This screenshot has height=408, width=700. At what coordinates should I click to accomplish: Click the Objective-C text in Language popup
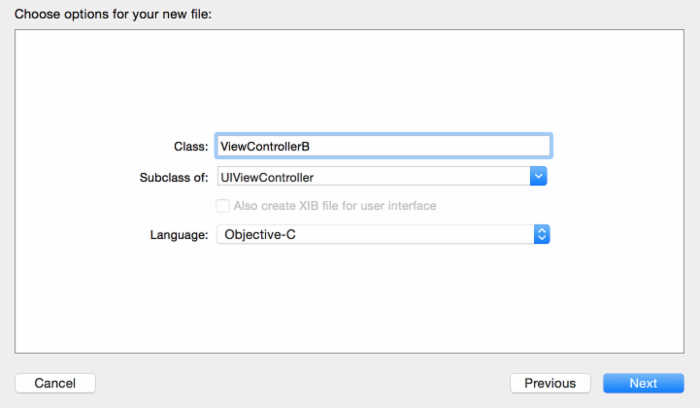click(x=260, y=234)
